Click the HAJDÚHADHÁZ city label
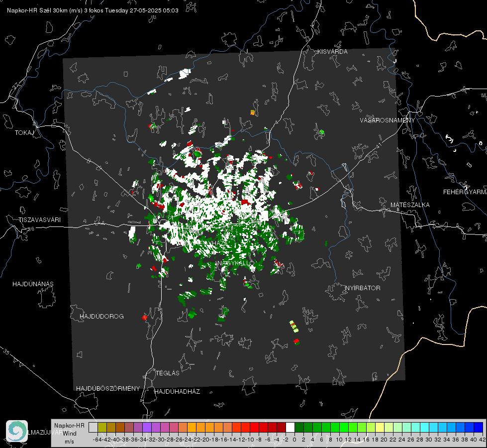Viewport: 487px width, 448px height. (x=177, y=392)
